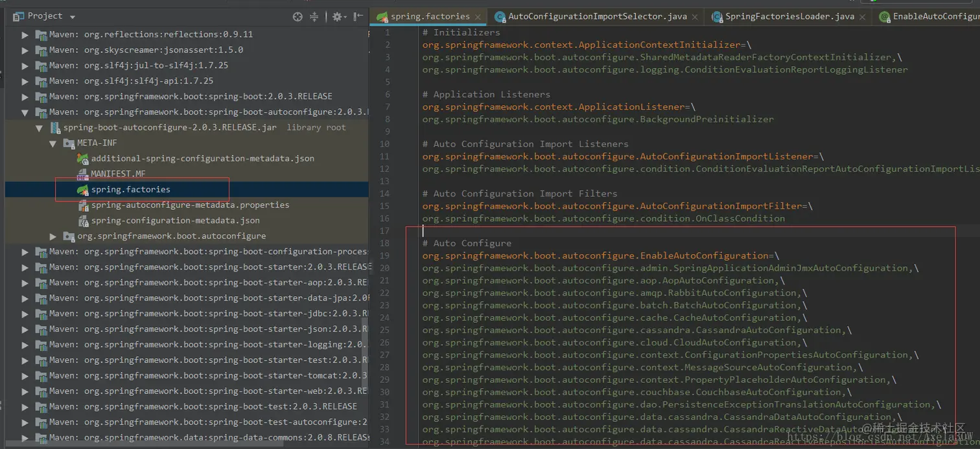Select Maven spring-boot-starter-logging library row
This screenshot has width=980, height=449.
[187, 345]
